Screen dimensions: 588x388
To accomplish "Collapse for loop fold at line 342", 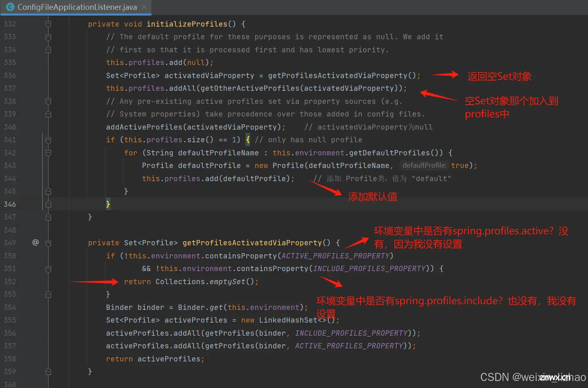I will pos(48,153).
